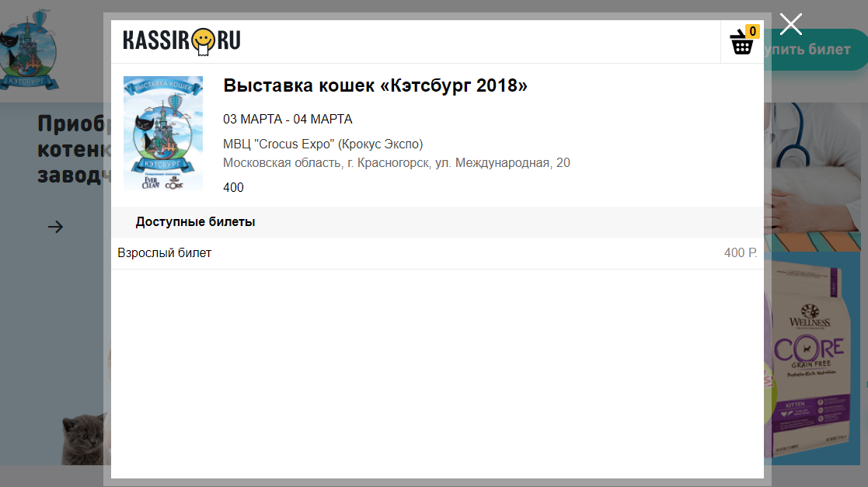Click the 400 Р. ticket price
The height and width of the screenshot is (487, 868).
tap(740, 253)
